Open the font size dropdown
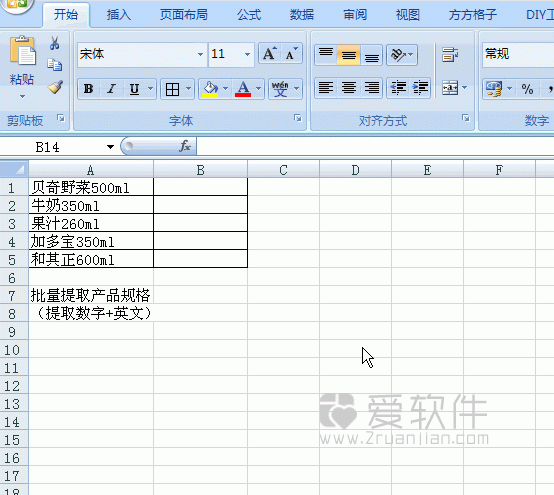 click(247, 54)
